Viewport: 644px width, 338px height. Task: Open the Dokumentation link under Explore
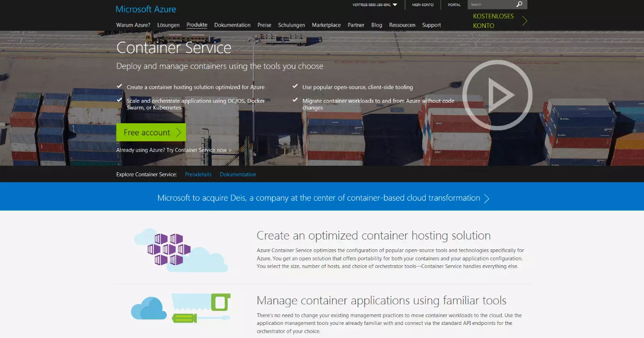tap(238, 174)
